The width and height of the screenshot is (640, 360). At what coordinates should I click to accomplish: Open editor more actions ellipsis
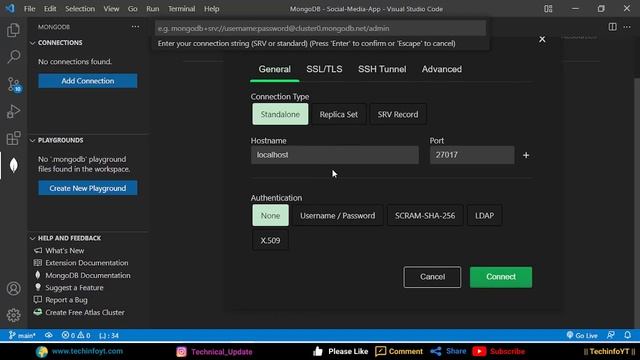click(x=627, y=27)
